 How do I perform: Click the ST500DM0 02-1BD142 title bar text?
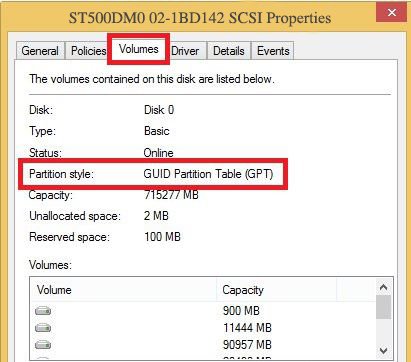click(200, 18)
